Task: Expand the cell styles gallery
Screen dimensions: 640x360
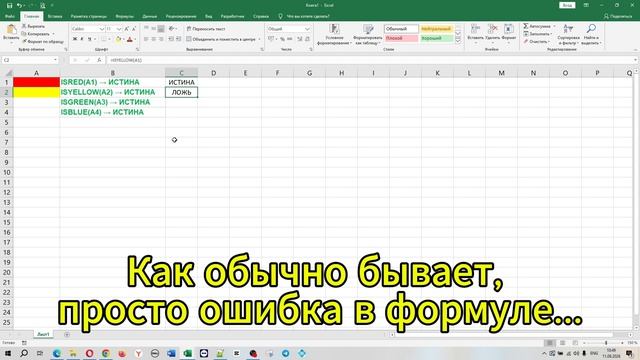Action: tap(458, 41)
